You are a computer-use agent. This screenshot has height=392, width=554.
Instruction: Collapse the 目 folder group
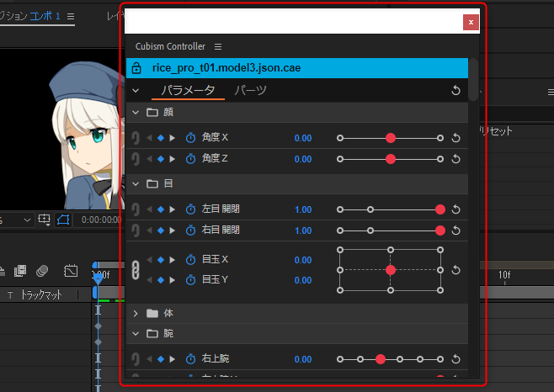point(136,183)
